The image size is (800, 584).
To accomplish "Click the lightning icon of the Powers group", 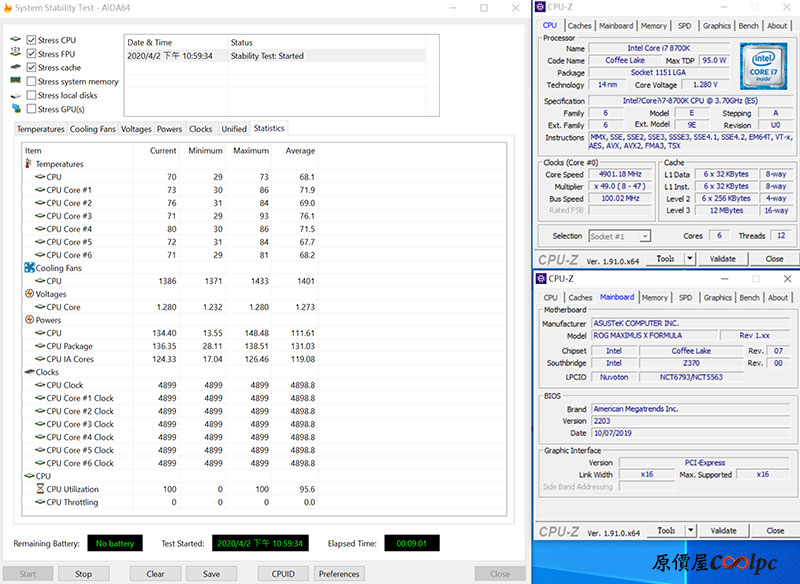I will [x=30, y=320].
